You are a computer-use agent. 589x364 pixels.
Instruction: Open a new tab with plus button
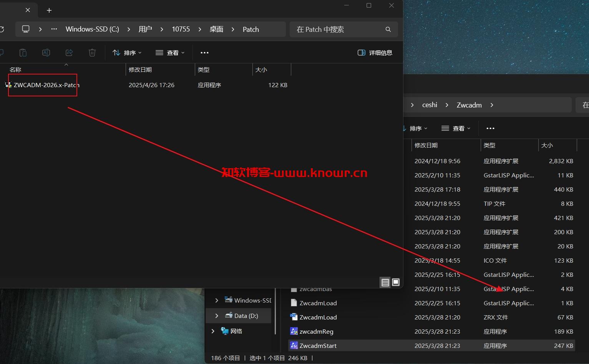[x=49, y=10]
